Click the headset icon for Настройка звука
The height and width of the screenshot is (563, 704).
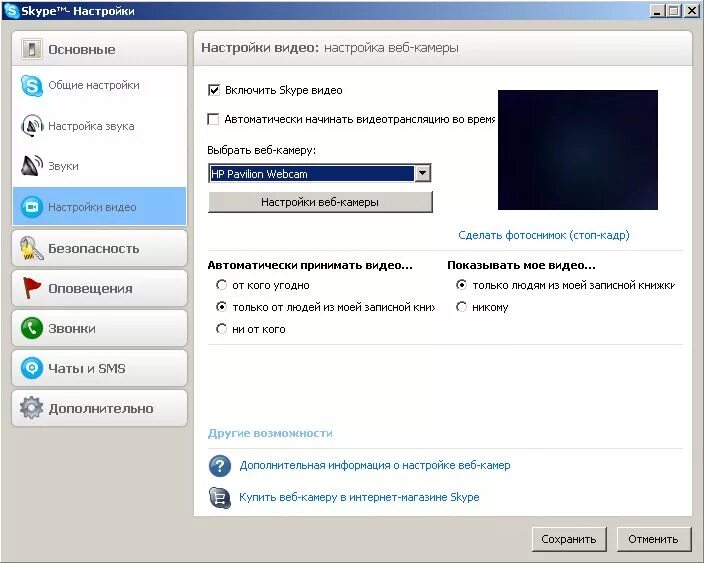pos(32,126)
